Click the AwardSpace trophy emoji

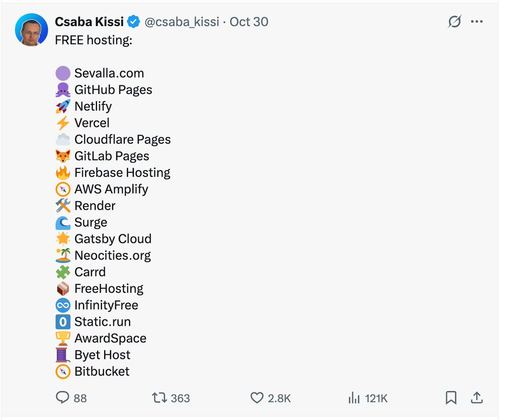[x=63, y=338]
